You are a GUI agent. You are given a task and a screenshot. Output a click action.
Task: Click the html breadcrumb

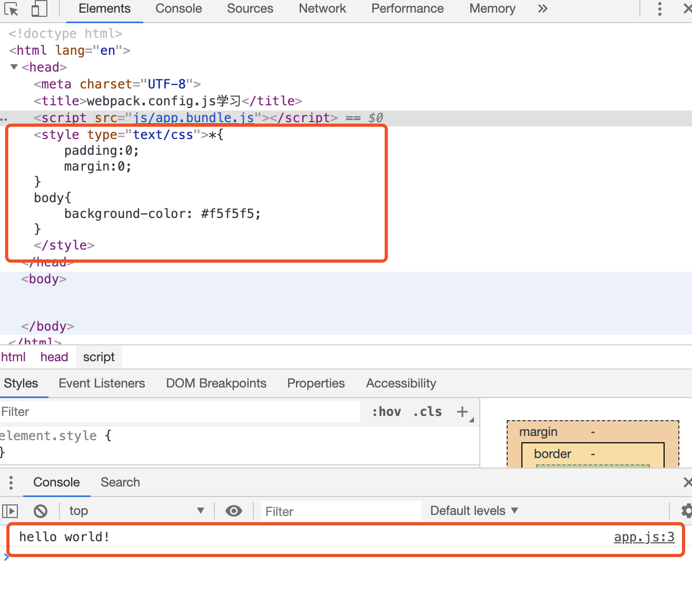pyautogui.click(x=13, y=357)
